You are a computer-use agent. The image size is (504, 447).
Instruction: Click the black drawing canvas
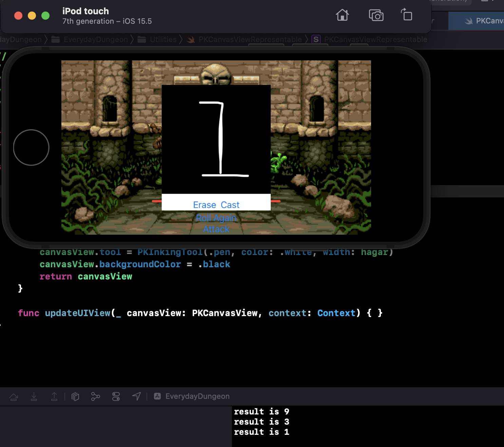coord(216,139)
